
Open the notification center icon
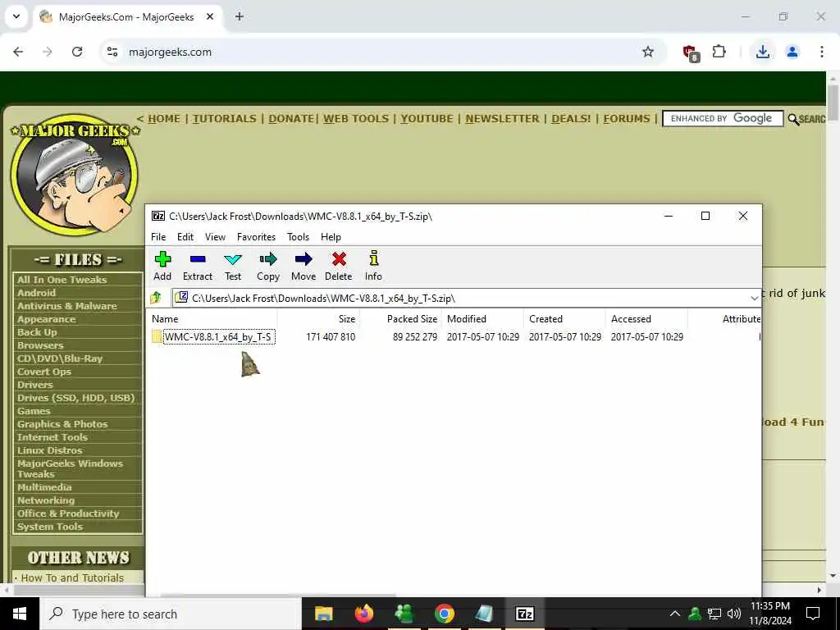pos(813,614)
